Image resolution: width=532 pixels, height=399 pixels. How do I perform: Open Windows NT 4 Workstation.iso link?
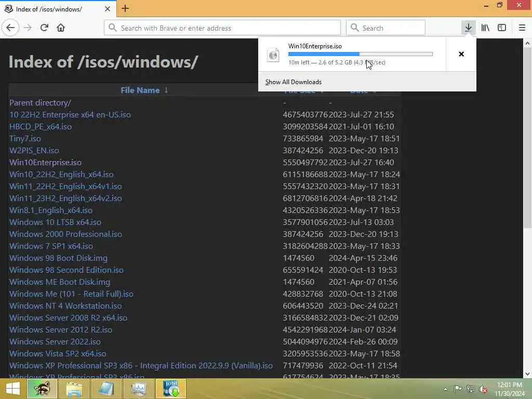(65, 305)
